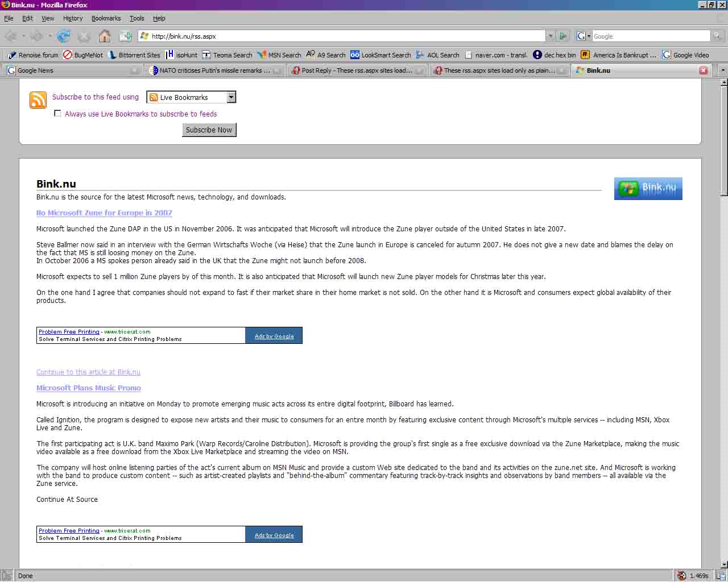Open the Edit menu

(x=27, y=18)
